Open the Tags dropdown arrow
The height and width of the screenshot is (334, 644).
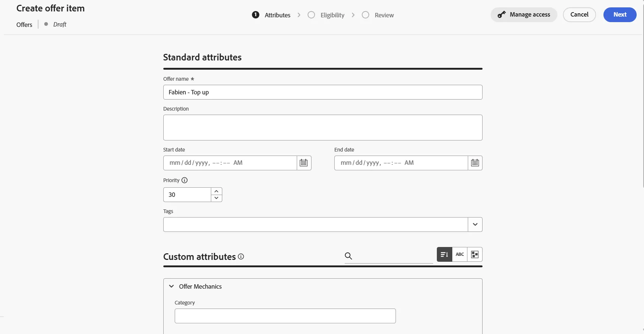[475, 224]
